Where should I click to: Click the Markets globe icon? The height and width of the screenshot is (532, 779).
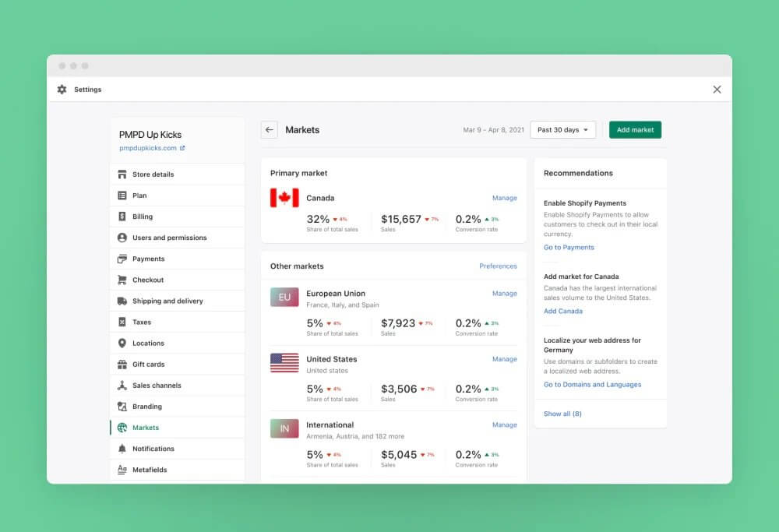pos(122,427)
